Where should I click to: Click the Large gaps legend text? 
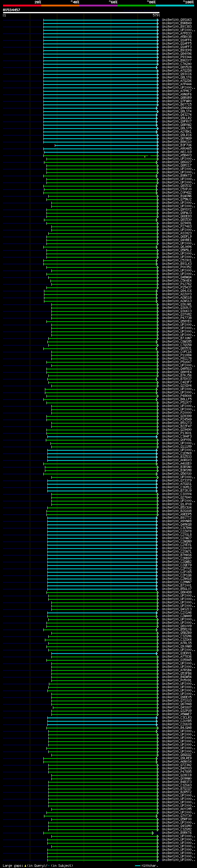pos(38,866)
